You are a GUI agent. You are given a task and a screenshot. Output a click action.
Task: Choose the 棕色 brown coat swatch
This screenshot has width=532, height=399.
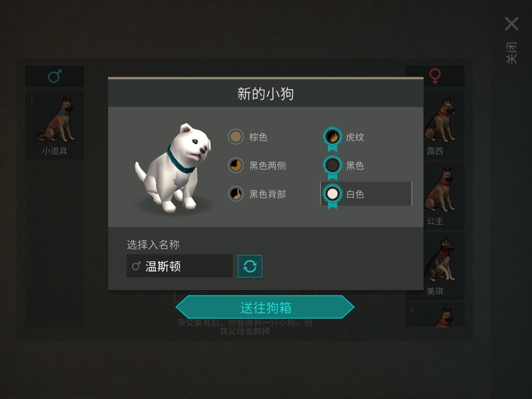236,137
